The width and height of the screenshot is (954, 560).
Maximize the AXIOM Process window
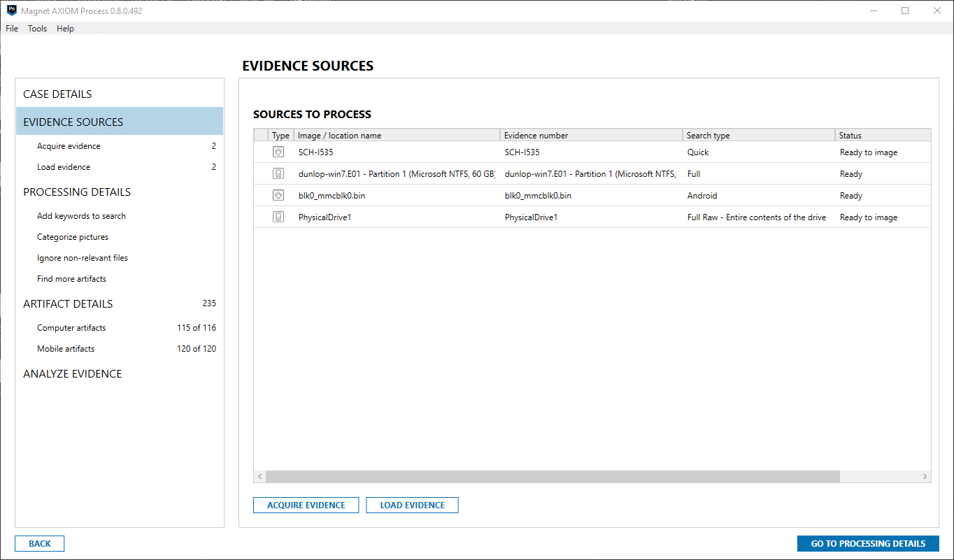[x=905, y=10]
